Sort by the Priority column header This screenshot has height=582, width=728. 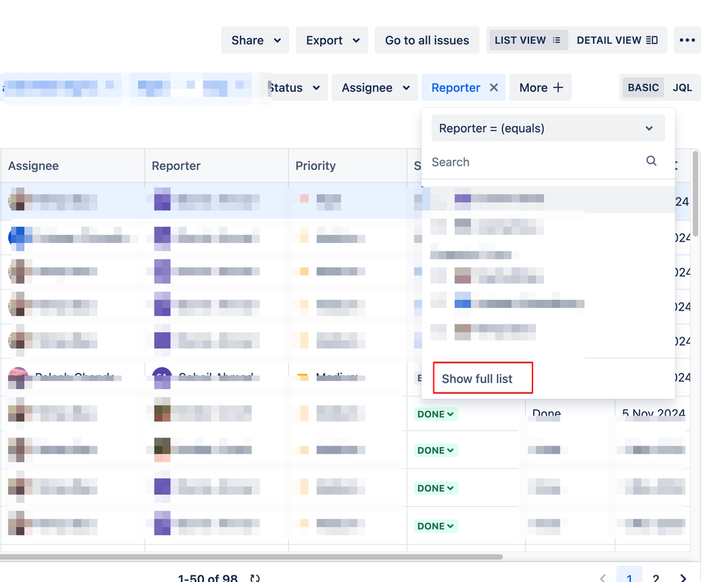[315, 166]
